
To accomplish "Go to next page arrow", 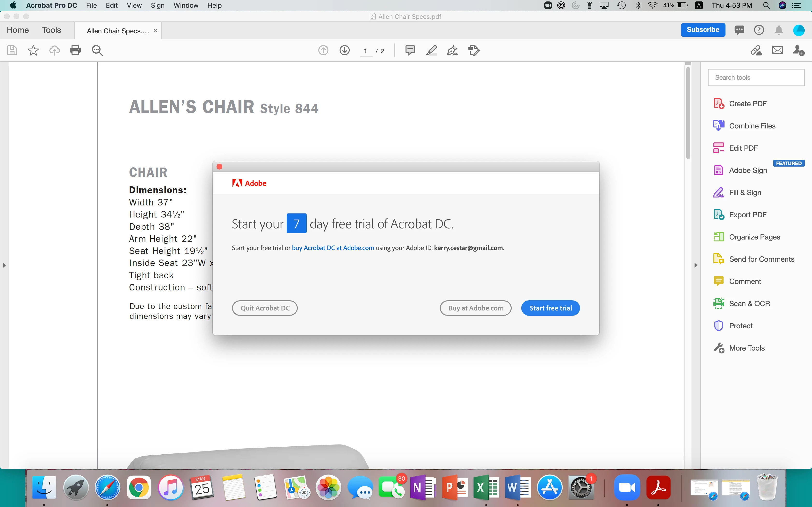I will pyautogui.click(x=345, y=50).
